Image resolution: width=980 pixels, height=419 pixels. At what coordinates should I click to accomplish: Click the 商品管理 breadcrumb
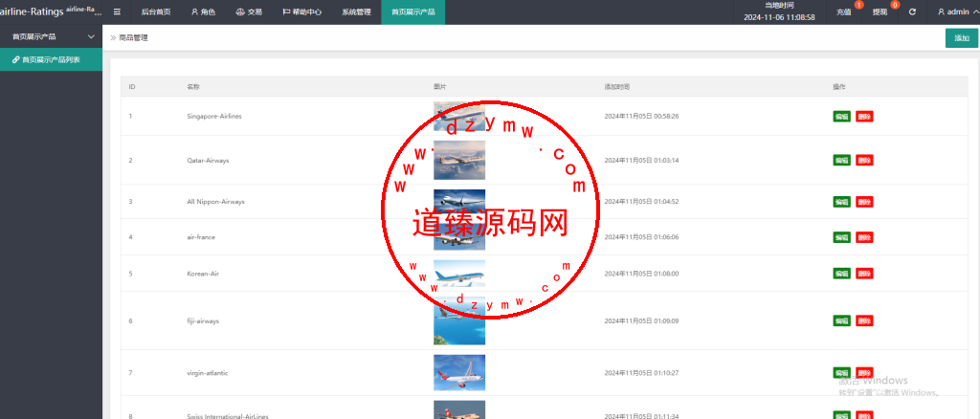point(133,38)
